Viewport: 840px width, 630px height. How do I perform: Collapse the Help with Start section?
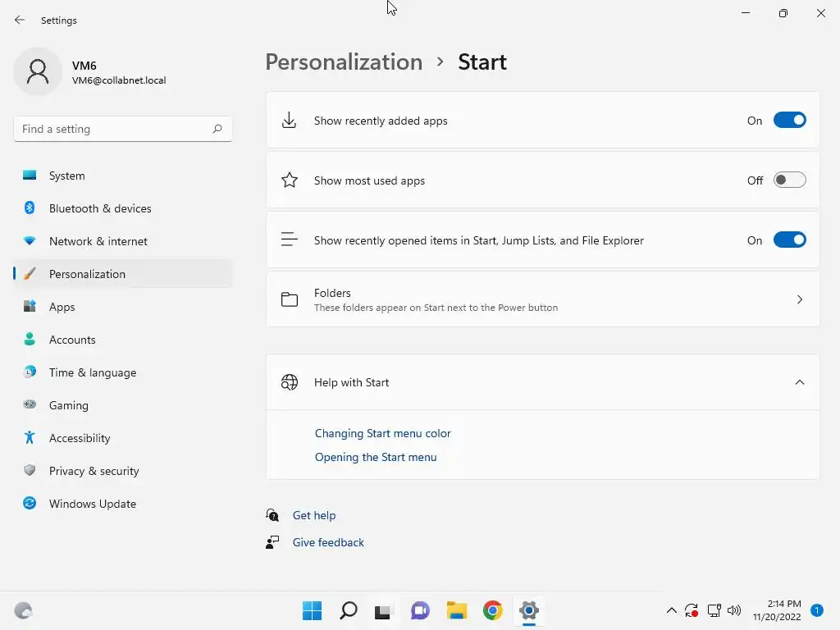799,382
